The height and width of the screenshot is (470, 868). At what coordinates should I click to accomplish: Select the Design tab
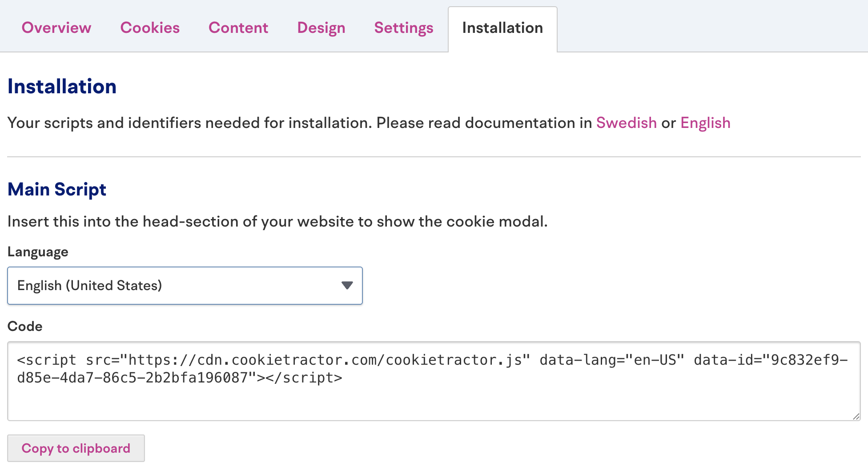321,28
